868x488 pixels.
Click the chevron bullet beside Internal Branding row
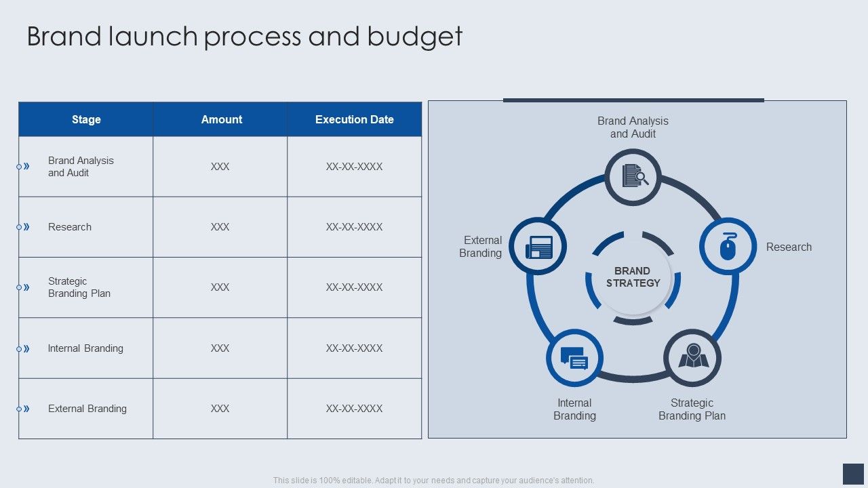24,348
